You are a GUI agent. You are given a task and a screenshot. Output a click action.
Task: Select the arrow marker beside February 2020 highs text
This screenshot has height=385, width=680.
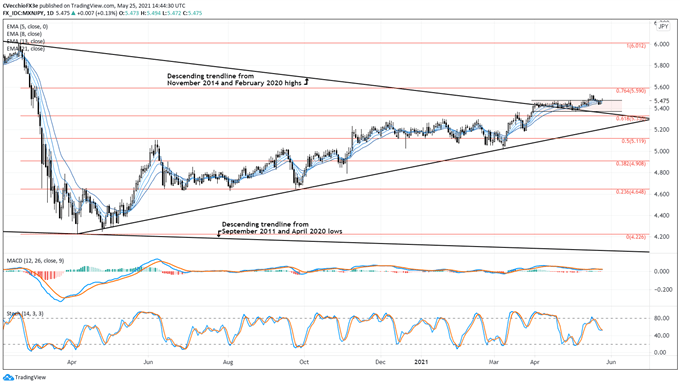coord(306,81)
